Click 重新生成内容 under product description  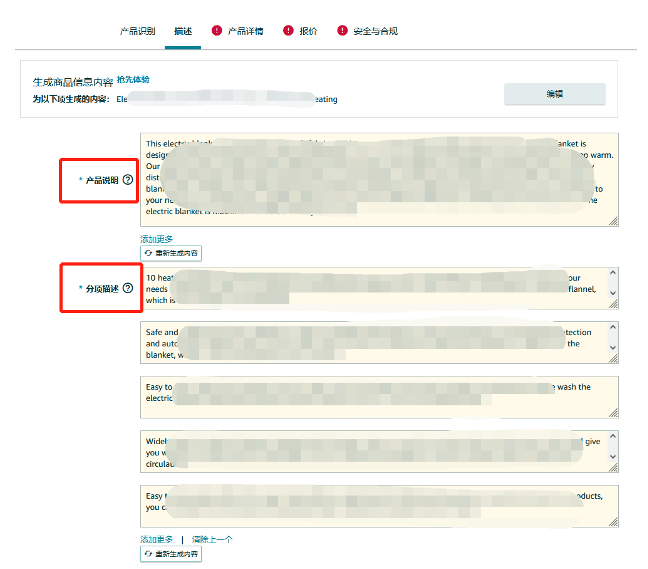point(171,254)
